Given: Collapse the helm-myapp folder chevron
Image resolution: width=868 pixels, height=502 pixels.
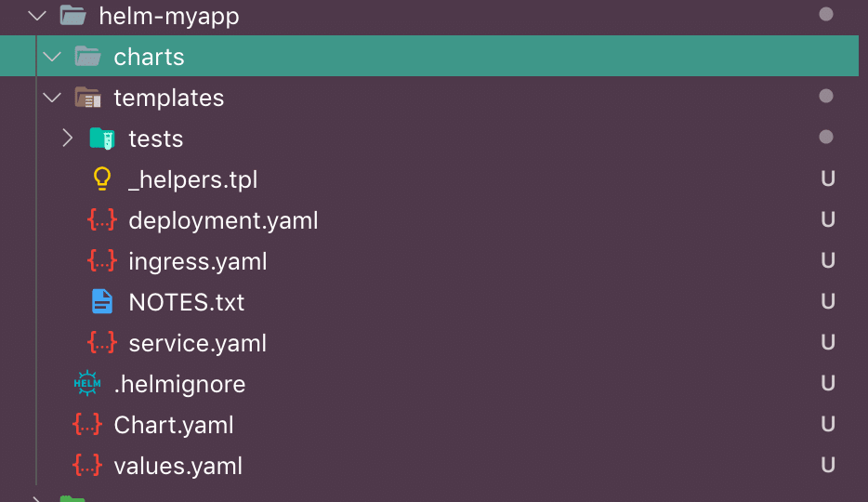Looking at the screenshot, I should point(37,16).
